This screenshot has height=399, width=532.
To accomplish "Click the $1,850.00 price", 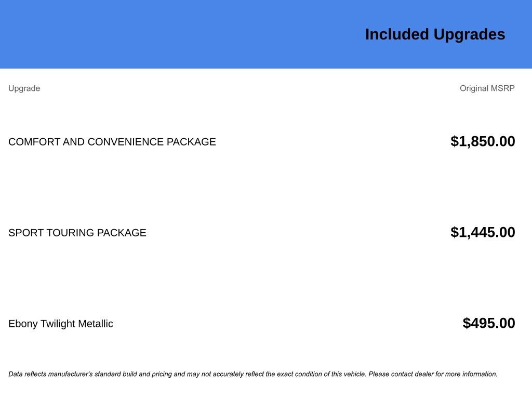I will tap(483, 141).
